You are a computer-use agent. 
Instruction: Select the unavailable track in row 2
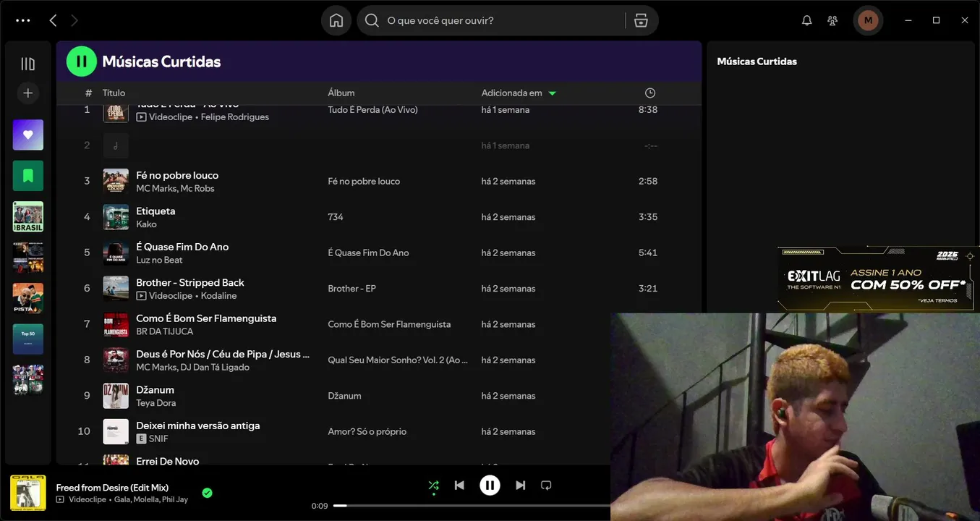(378, 145)
